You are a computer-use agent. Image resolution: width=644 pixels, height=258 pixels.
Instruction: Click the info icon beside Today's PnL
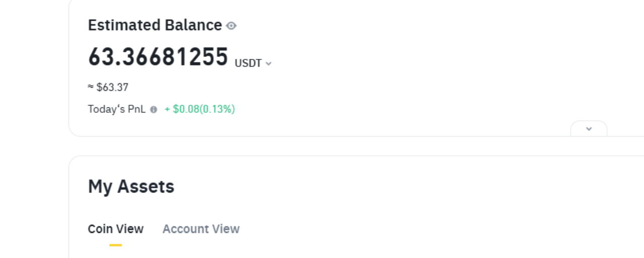(153, 109)
